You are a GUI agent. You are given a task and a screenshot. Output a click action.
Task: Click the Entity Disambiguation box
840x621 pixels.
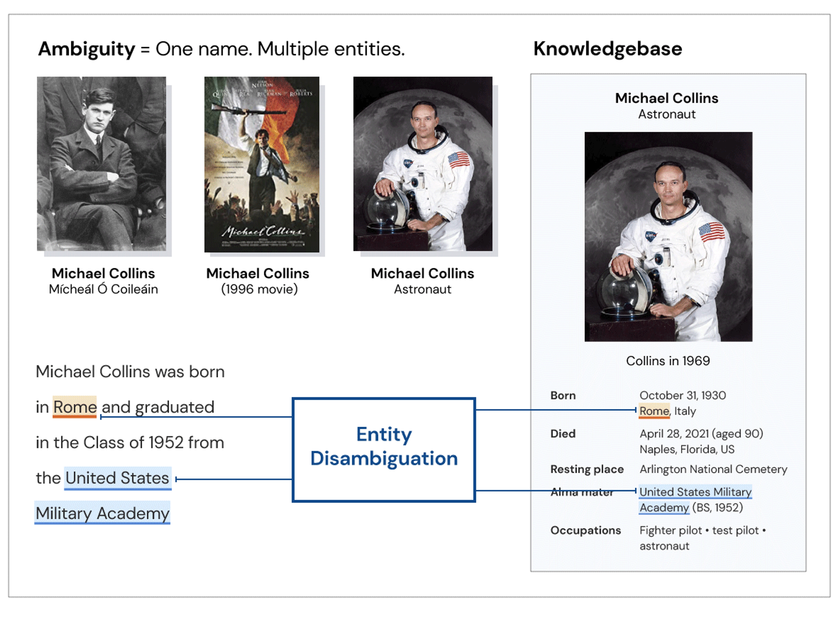pyautogui.click(x=384, y=450)
